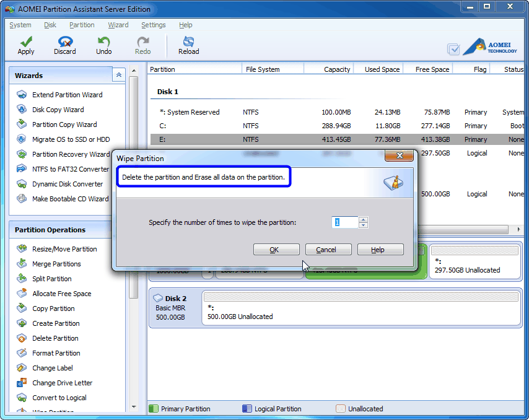Open NTFS to FAT32 Converter icon
529x420 pixels.
coord(22,168)
